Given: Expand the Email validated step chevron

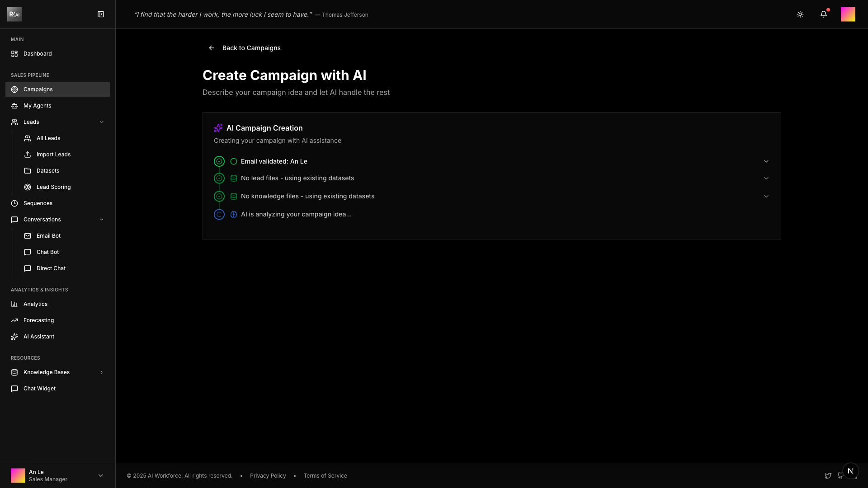Looking at the screenshot, I should (766, 161).
